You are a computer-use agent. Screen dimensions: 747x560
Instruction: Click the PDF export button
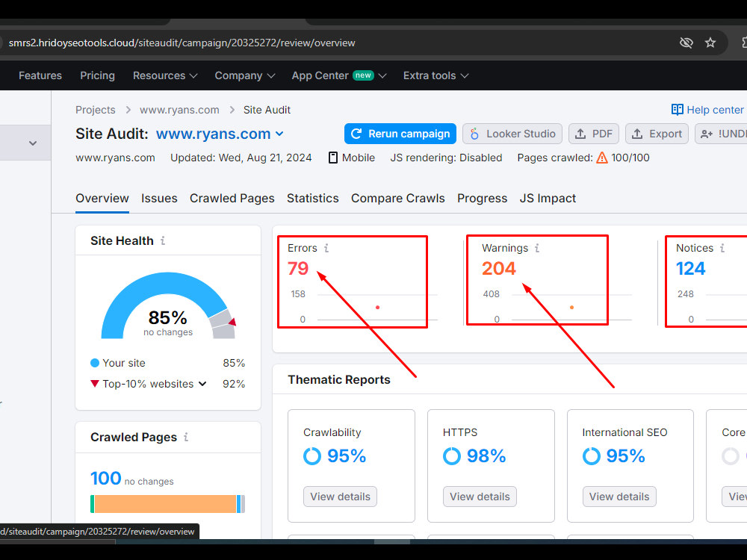pos(594,134)
